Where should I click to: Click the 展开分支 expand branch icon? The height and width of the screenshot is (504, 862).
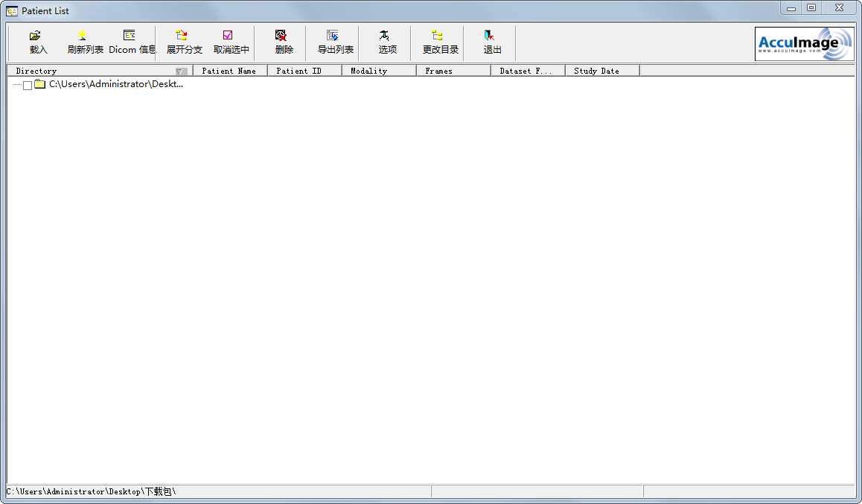pyautogui.click(x=182, y=42)
